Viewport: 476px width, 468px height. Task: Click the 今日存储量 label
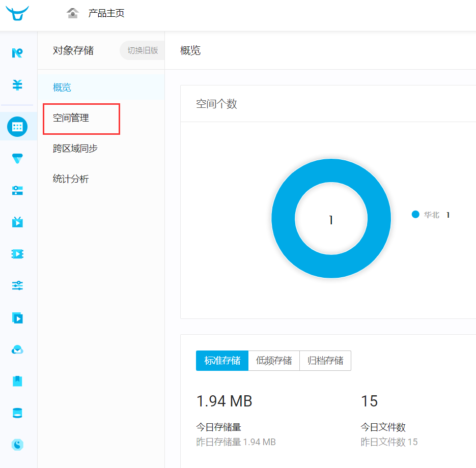coord(218,427)
